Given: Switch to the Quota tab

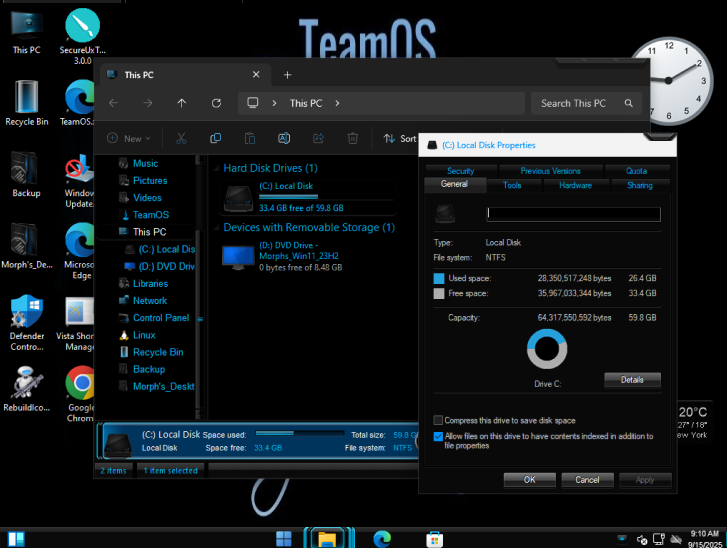Looking at the screenshot, I should click(636, 171).
